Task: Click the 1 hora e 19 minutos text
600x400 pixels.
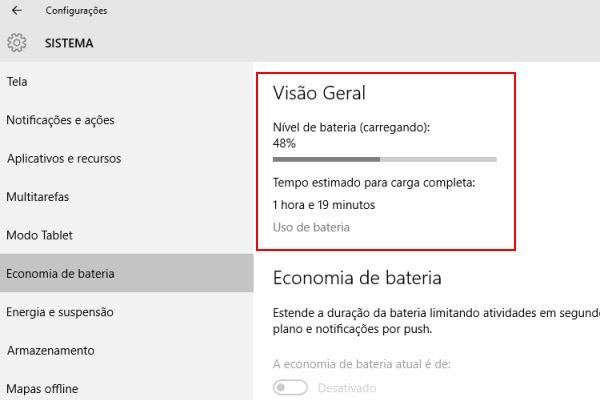Action: pyautogui.click(x=323, y=205)
